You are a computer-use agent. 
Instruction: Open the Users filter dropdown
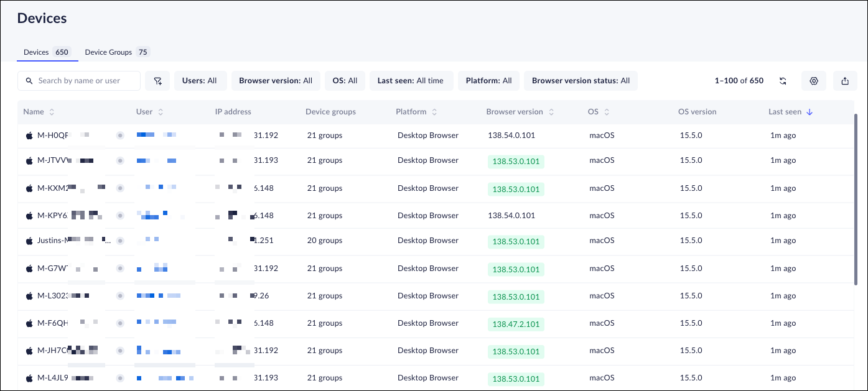(x=200, y=81)
